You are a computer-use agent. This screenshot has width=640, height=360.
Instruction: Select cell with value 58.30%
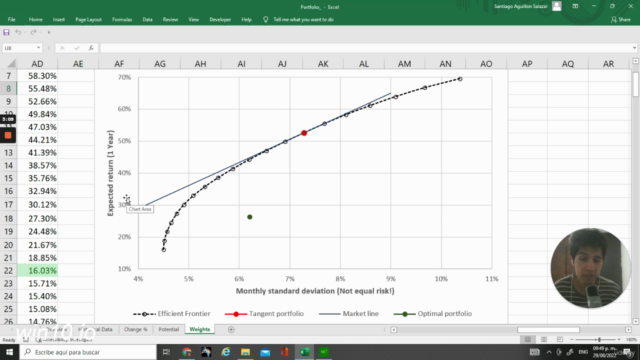37,76
